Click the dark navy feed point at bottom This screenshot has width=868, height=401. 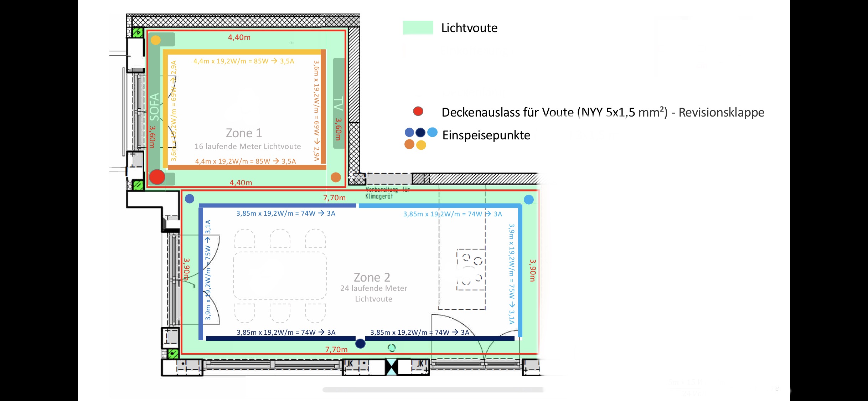(x=360, y=344)
